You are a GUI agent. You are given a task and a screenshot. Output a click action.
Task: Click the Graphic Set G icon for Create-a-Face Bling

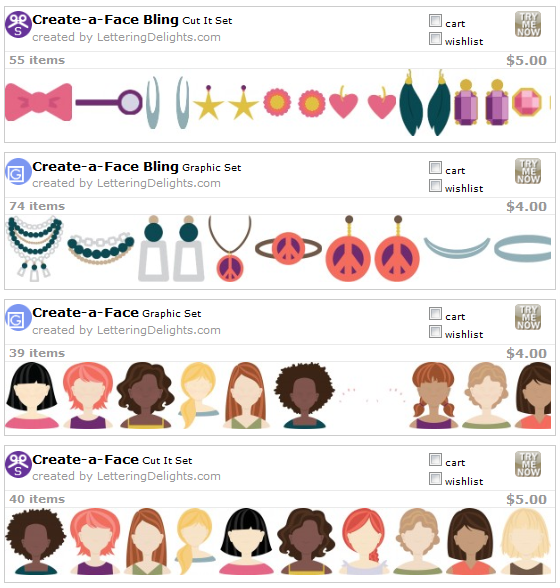18,172
